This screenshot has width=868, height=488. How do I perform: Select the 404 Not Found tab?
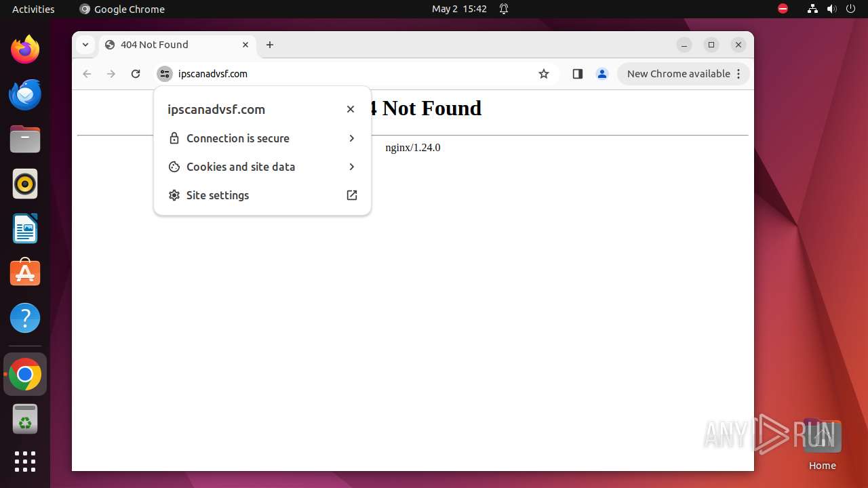coord(178,45)
